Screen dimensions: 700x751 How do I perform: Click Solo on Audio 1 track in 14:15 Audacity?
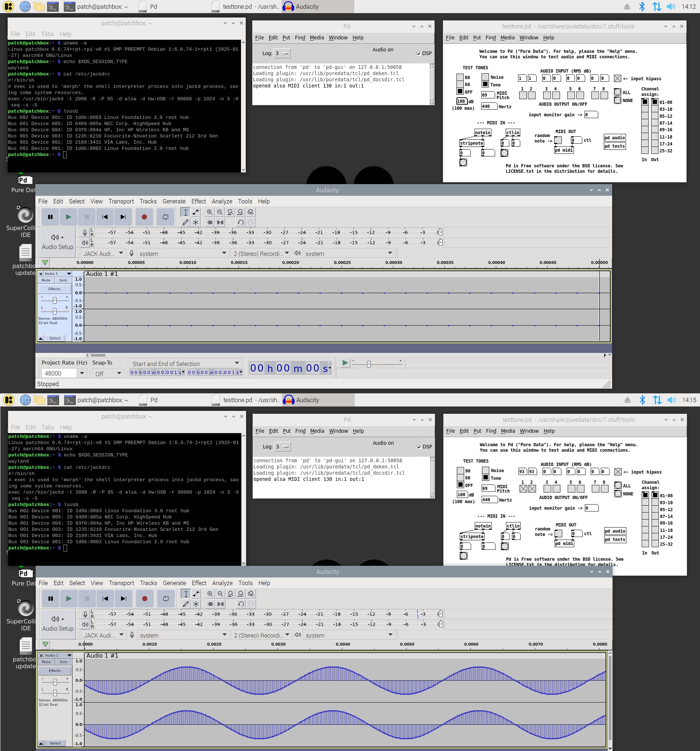63,662
